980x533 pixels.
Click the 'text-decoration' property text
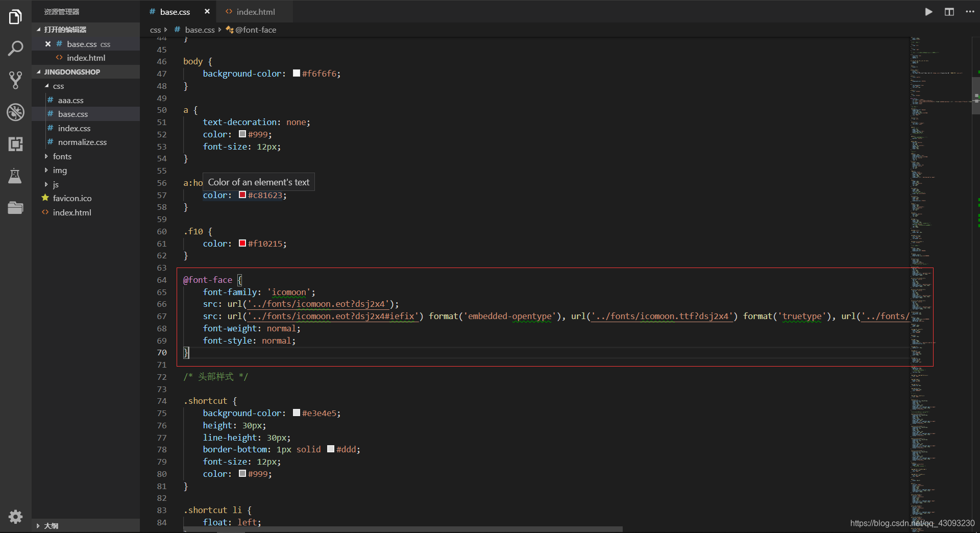(x=240, y=122)
